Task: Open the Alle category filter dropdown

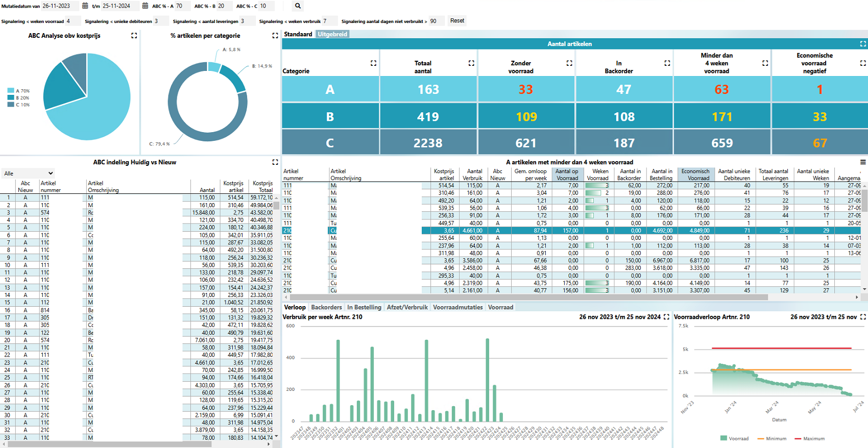Action: [28, 173]
